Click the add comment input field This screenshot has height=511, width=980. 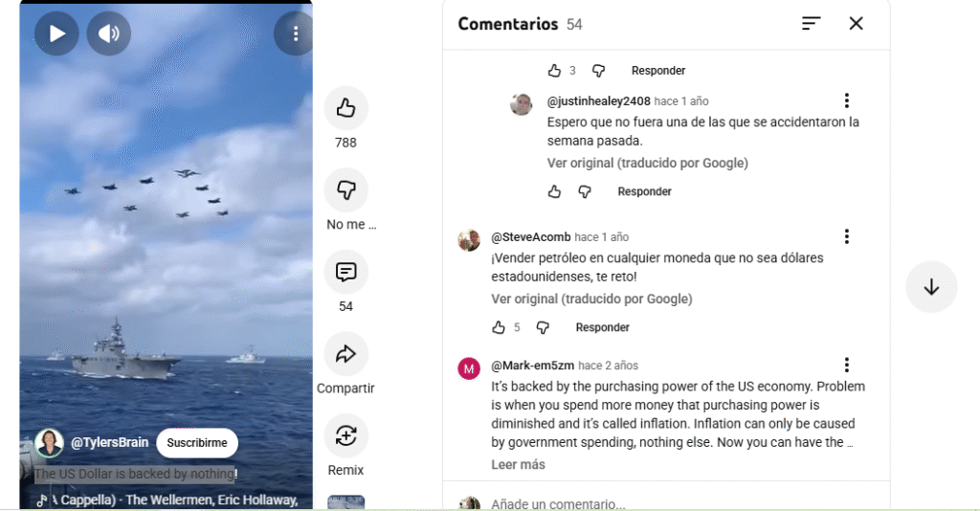(670, 503)
